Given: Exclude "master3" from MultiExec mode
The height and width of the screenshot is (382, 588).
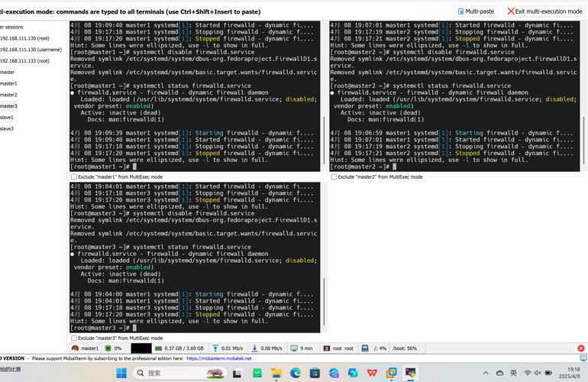Looking at the screenshot, I should 74,338.
